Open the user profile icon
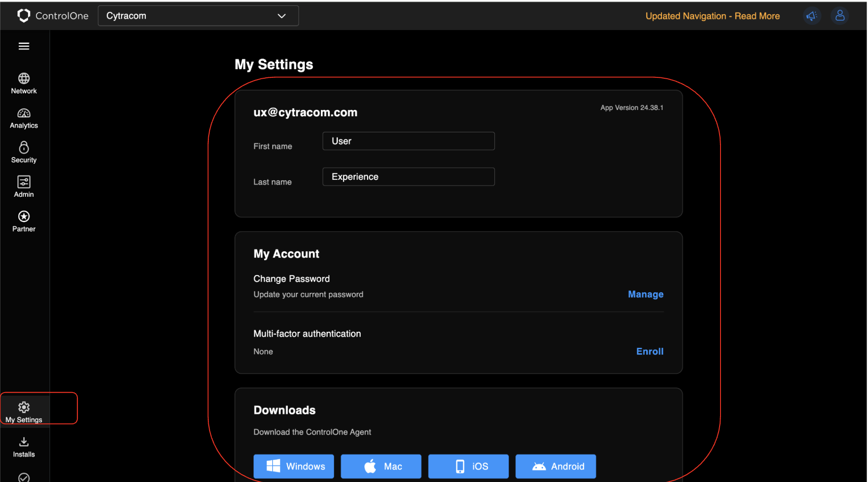The image size is (868, 482). 839,16
